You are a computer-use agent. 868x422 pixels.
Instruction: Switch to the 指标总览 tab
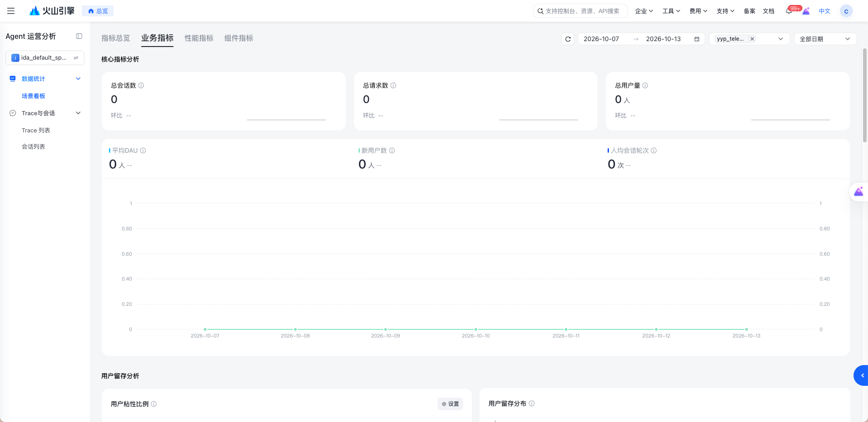[x=116, y=38]
